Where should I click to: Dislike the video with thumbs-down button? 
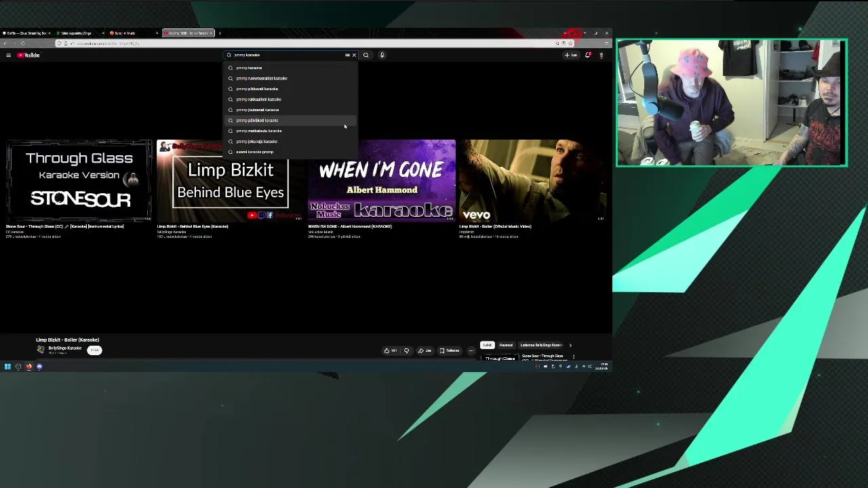tap(406, 350)
